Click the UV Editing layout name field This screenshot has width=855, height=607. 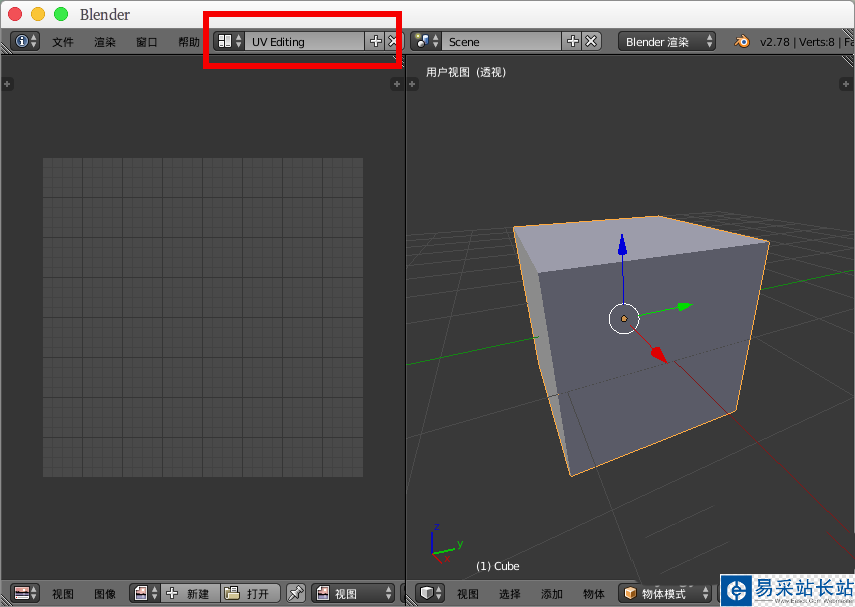pyautogui.click(x=304, y=41)
